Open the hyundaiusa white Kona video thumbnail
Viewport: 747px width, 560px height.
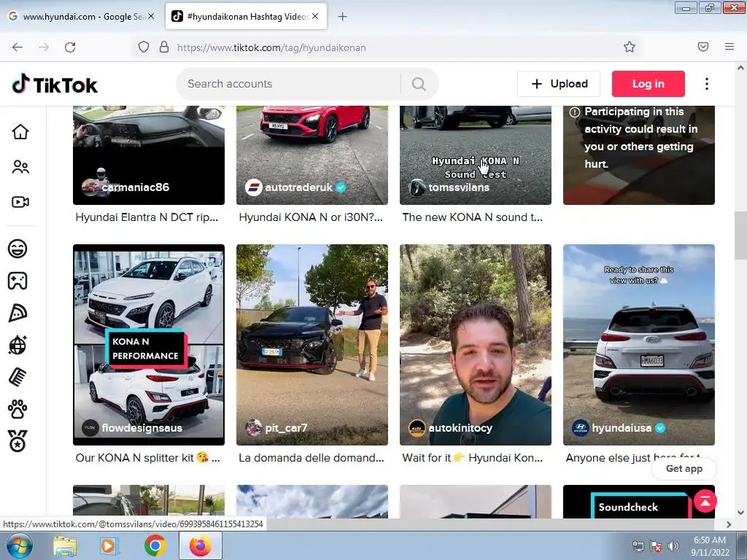[639, 345]
